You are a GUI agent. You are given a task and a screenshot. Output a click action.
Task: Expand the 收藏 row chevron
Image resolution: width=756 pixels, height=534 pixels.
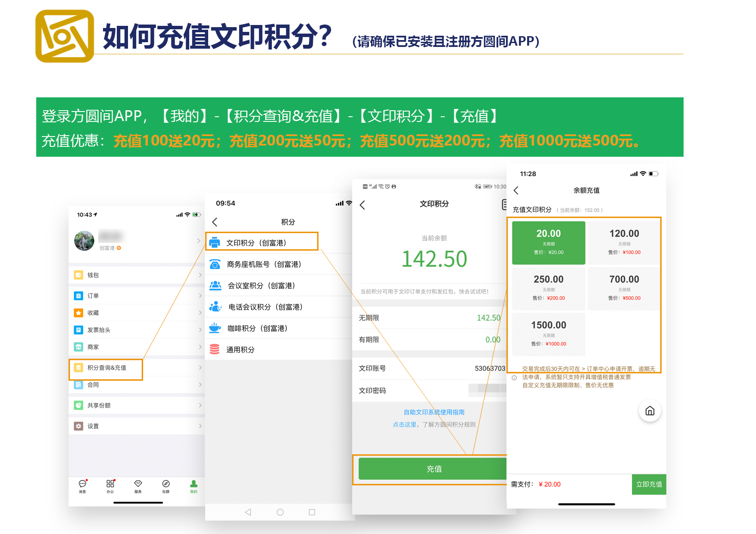click(x=200, y=313)
